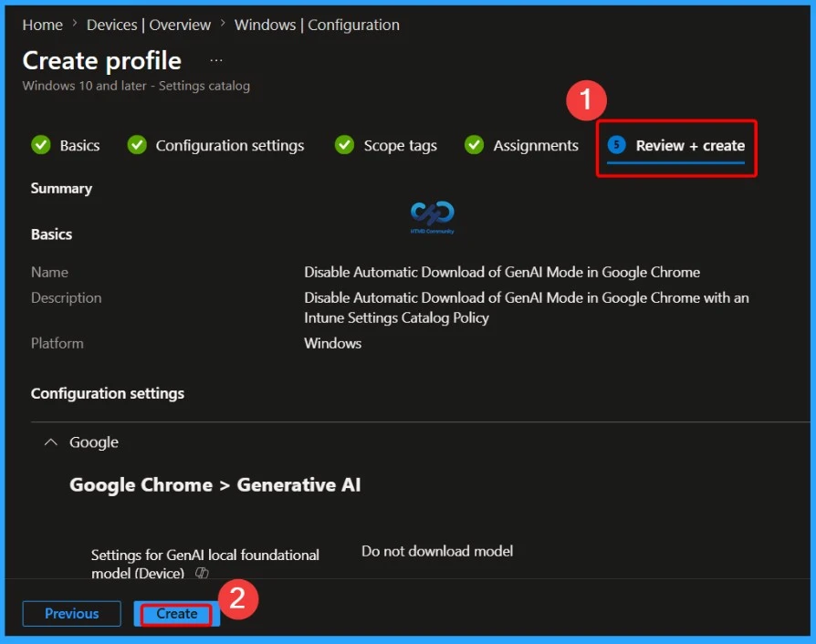
Task: Click the green checkmark icon beside Basics
Action: tap(40, 145)
